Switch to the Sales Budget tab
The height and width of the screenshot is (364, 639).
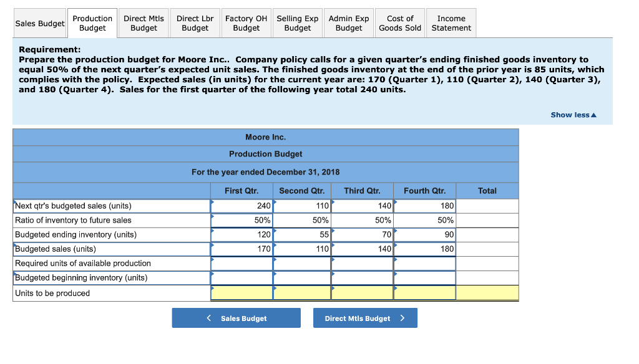(x=39, y=23)
